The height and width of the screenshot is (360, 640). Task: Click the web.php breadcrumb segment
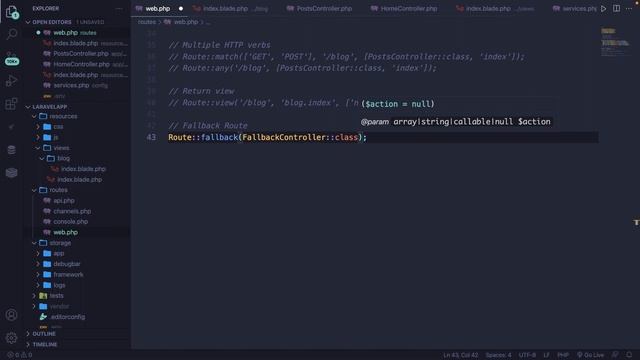pos(181,22)
